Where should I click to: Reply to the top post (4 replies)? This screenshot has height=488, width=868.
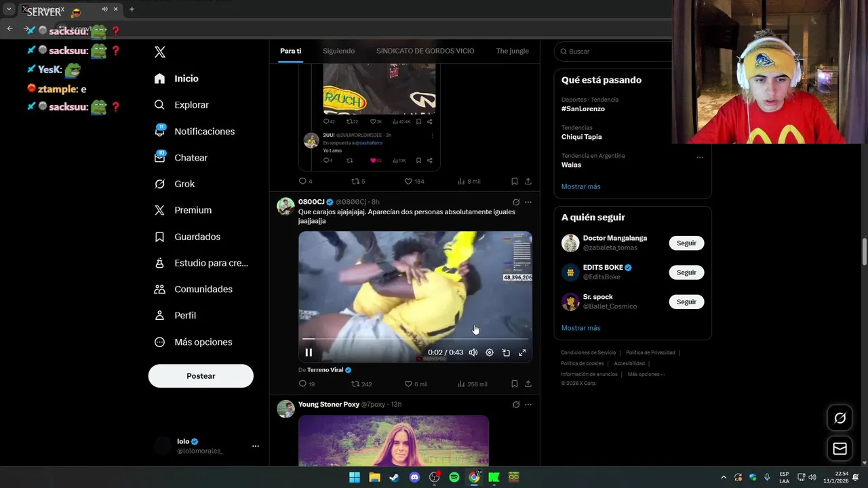pyautogui.click(x=306, y=182)
